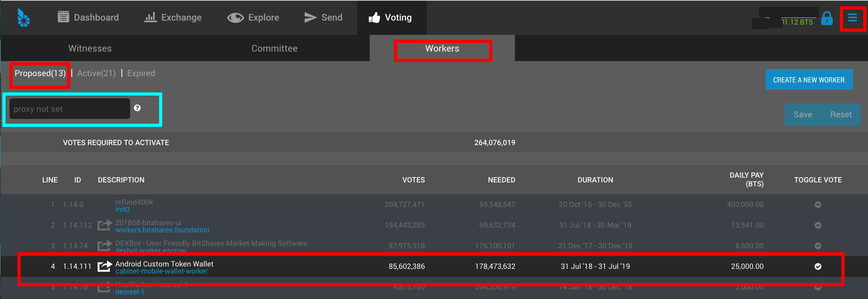Viewport: 868px width, 299px height.
Task: Open the hamburger menu icon
Action: (x=853, y=17)
